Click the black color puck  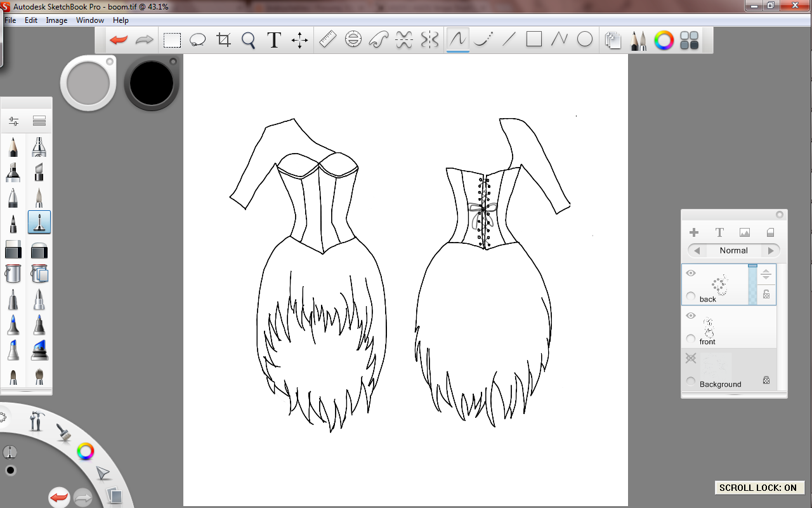coord(152,83)
